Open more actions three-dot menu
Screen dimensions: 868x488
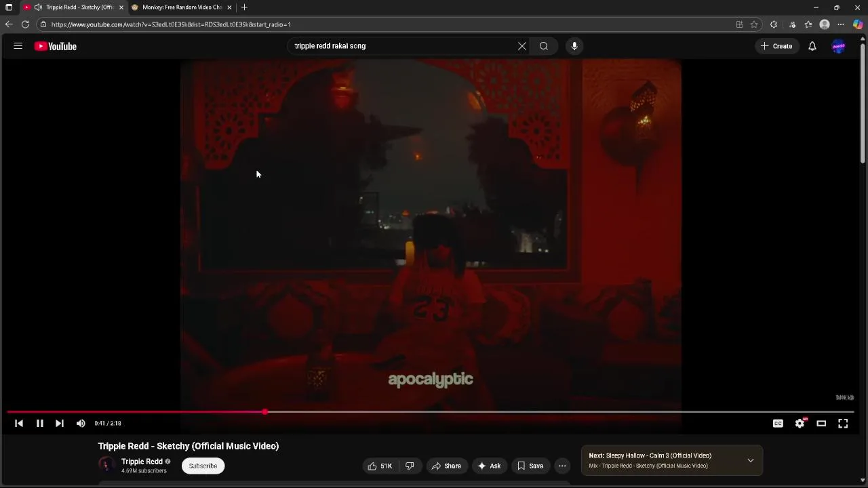[562, 466]
